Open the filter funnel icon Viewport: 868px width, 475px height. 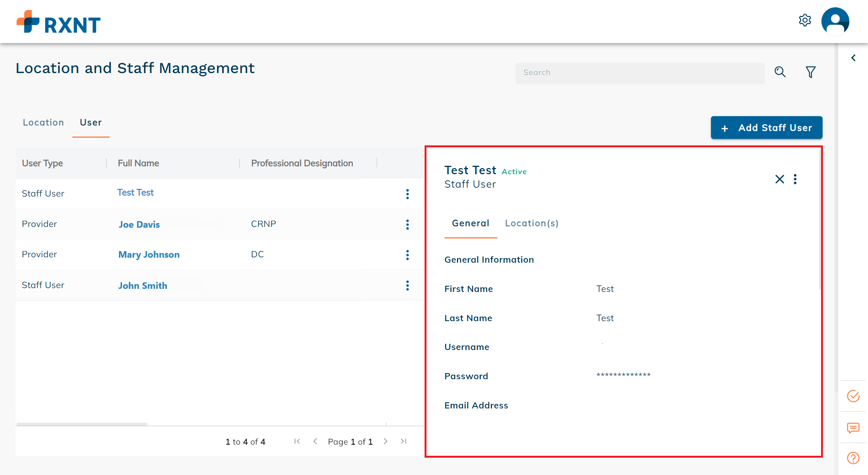[811, 72]
